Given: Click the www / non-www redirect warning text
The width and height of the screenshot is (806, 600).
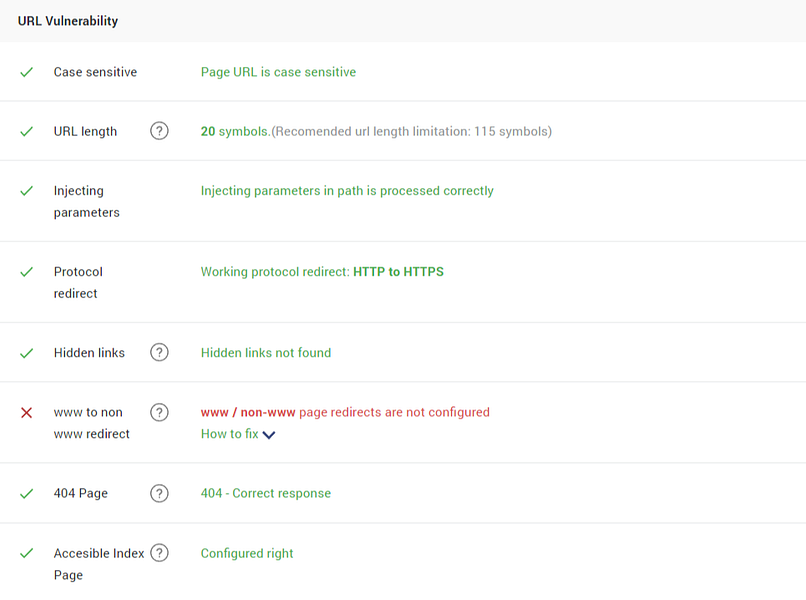Looking at the screenshot, I should point(345,411).
